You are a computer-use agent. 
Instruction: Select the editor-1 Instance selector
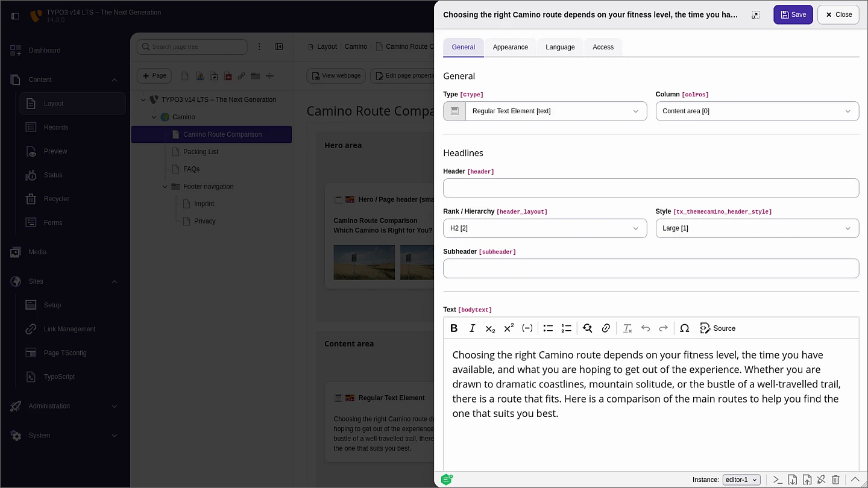tap(741, 480)
